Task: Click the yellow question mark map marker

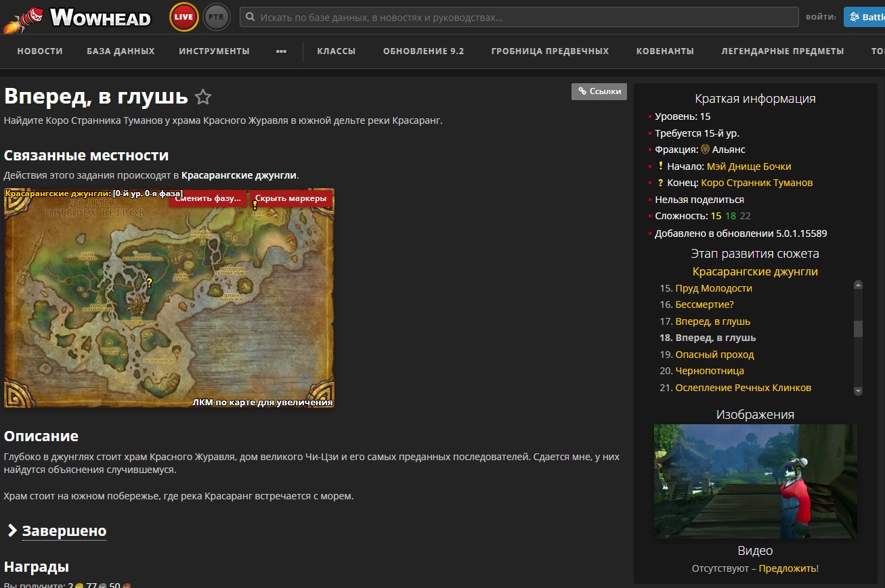Action: 150,283
